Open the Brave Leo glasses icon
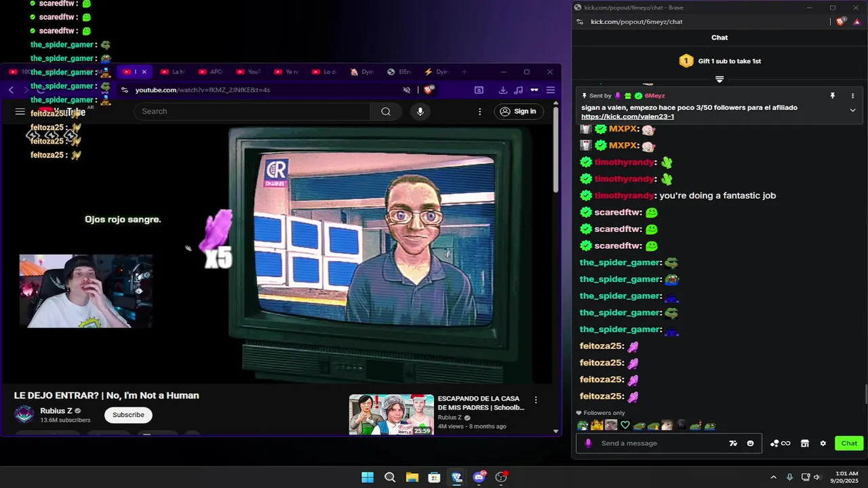 click(534, 89)
